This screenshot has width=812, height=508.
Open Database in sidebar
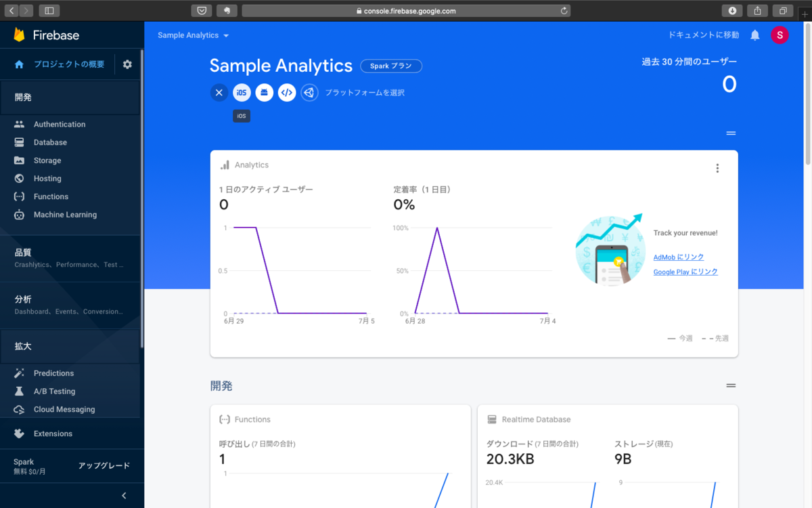tap(50, 142)
